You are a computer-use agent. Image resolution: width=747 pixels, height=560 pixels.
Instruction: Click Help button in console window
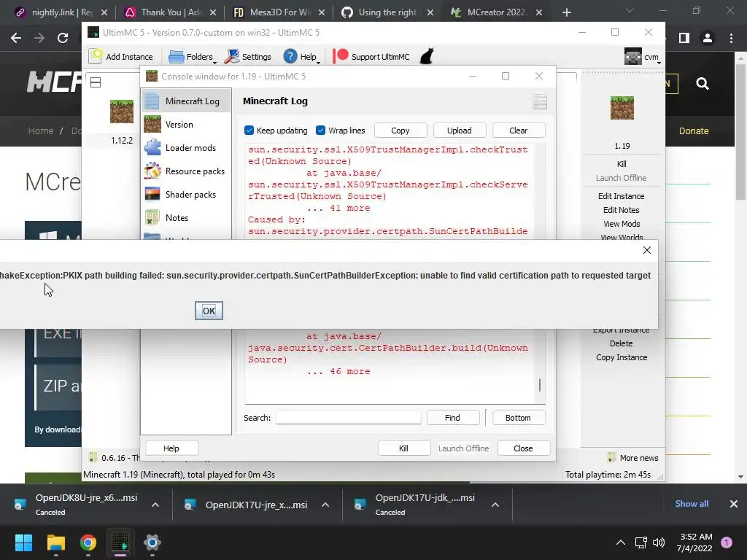tap(171, 448)
